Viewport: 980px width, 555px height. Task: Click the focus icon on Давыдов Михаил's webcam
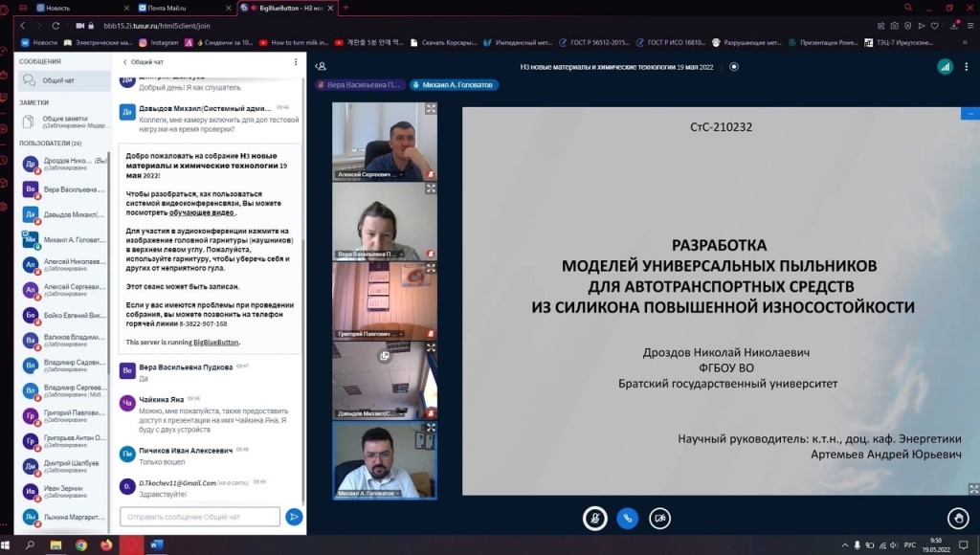(385, 356)
